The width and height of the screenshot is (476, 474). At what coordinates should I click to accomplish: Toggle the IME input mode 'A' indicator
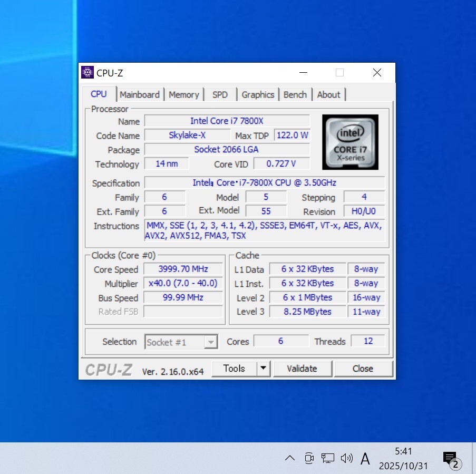(365, 458)
